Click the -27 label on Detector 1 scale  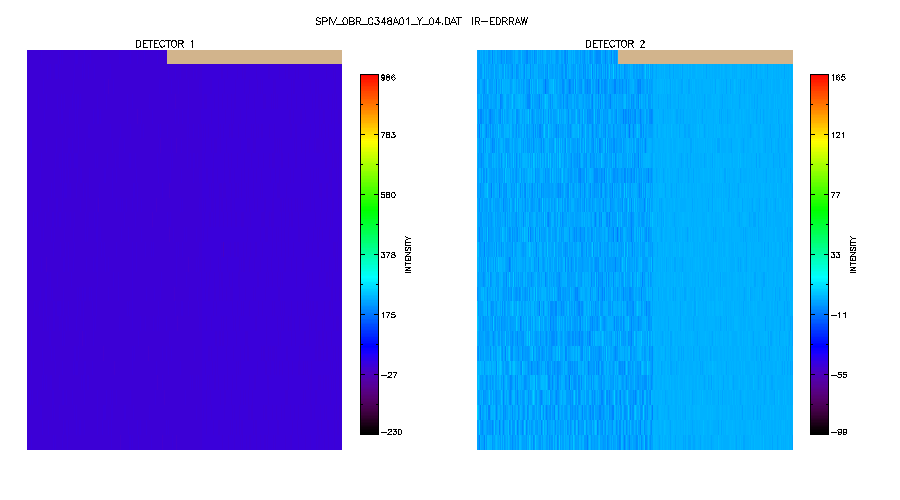389,375
